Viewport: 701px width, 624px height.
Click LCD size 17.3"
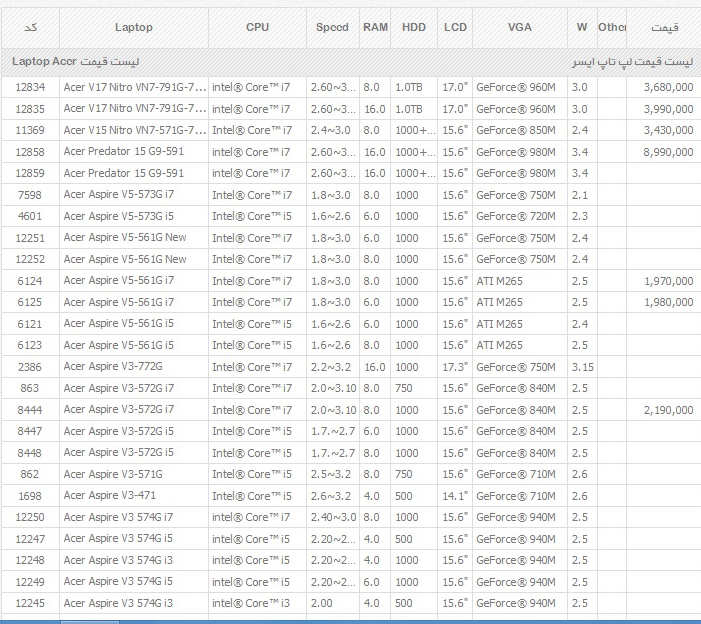click(455, 367)
